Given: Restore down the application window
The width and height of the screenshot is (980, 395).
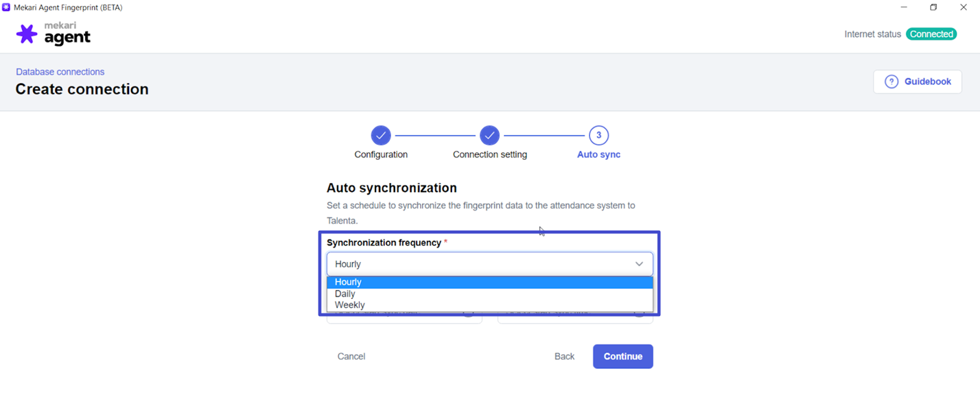Looking at the screenshot, I should point(934,8).
